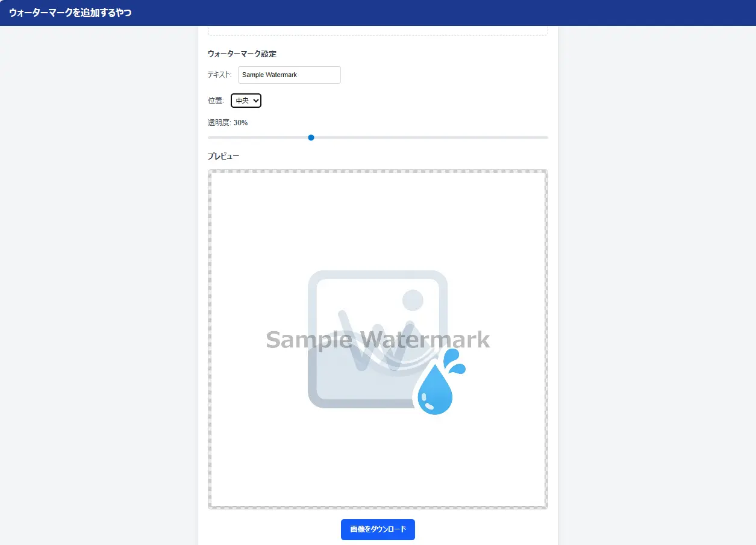The width and height of the screenshot is (756, 545).
Task: Click the プレビュー heading
Action: (x=223, y=156)
